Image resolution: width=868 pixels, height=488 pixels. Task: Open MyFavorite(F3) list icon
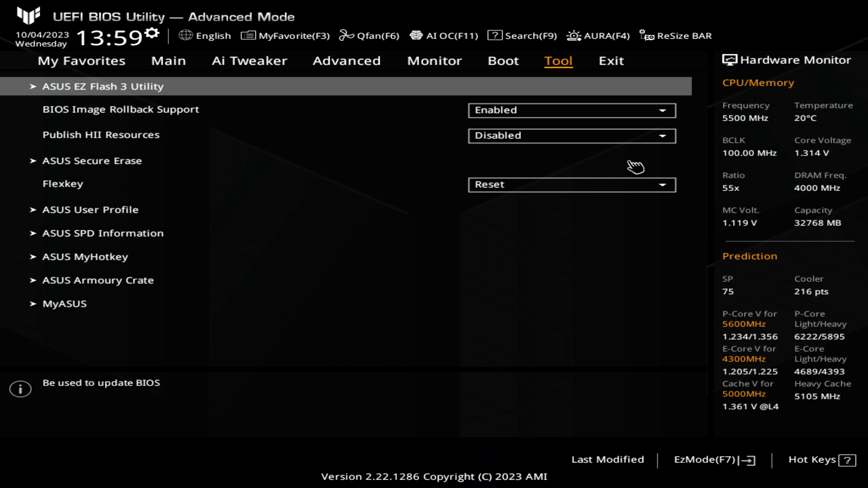tap(248, 35)
